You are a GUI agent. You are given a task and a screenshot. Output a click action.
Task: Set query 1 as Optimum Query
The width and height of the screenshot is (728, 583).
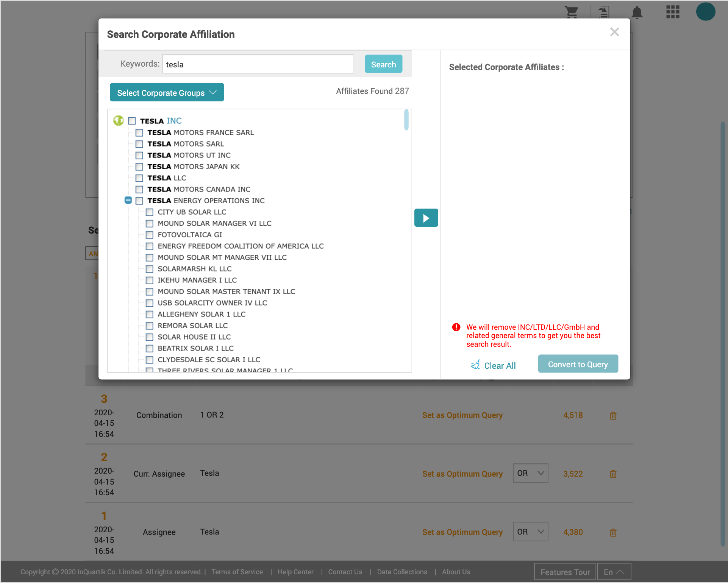coord(462,532)
